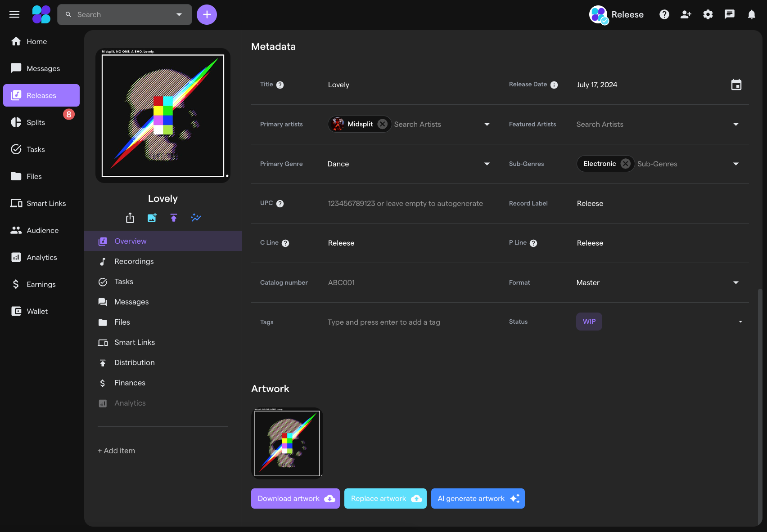
Task: Switch to the release Smart Links tab
Action: coord(163,342)
